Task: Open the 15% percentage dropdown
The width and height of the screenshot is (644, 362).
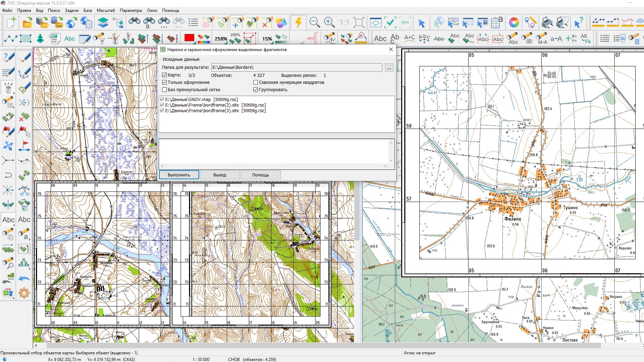Action: click(x=267, y=39)
